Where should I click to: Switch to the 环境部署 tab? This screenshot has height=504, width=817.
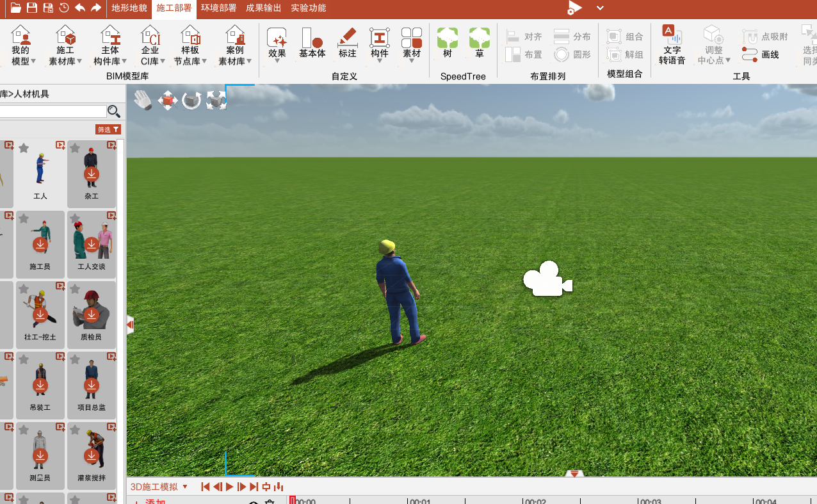pyautogui.click(x=218, y=8)
